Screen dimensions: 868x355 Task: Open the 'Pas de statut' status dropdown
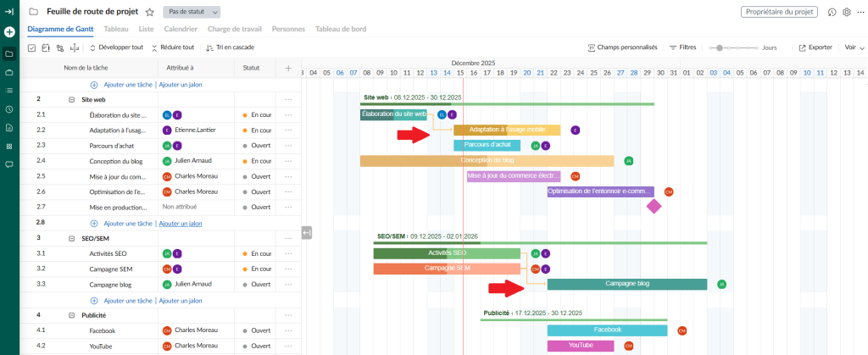192,13
